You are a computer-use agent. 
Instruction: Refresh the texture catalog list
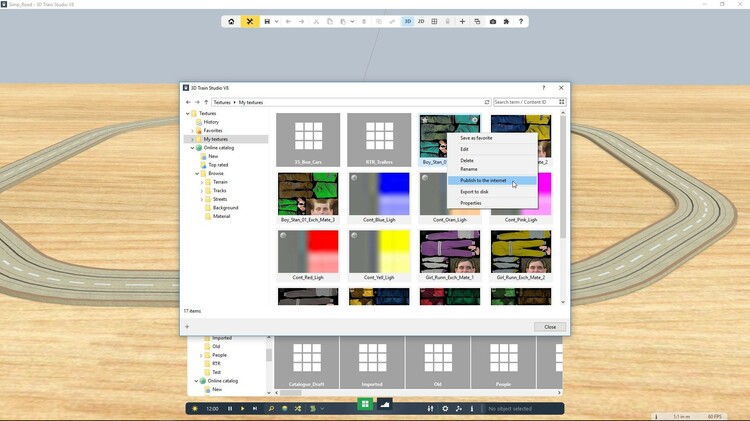click(x=487, y=102)
